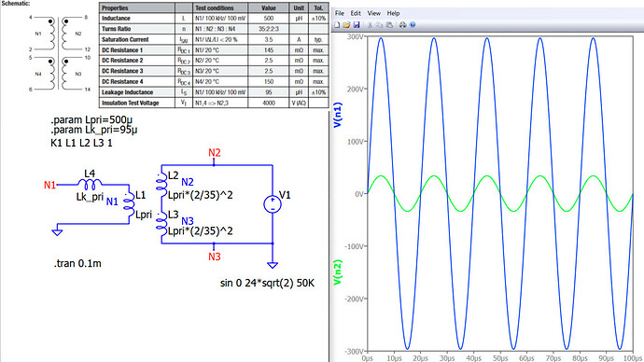Click the Open folder toolbar icon
This screenshot has width=644, height=362.
[x=346, y=25]
